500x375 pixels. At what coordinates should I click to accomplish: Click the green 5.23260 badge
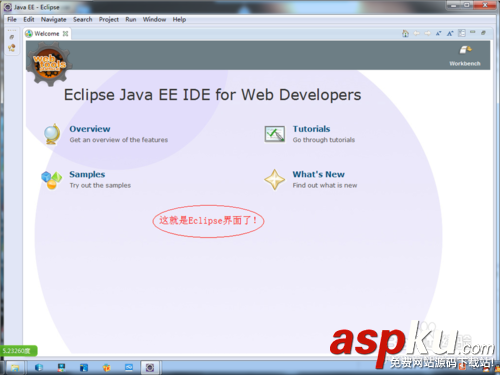pos(19,351)
